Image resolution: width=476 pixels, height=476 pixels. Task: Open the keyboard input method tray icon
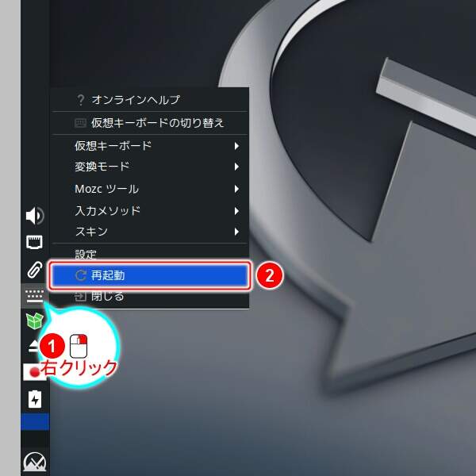(34, 296)
